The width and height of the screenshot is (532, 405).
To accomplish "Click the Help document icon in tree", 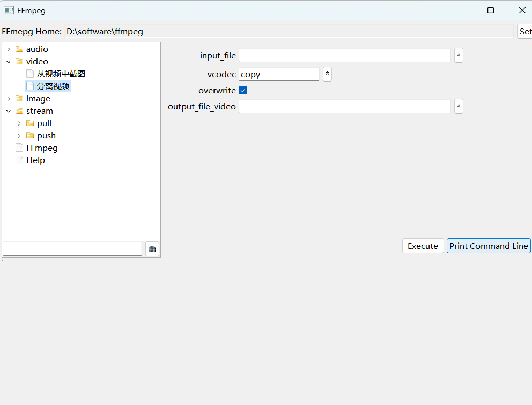I will click(19, 160).
